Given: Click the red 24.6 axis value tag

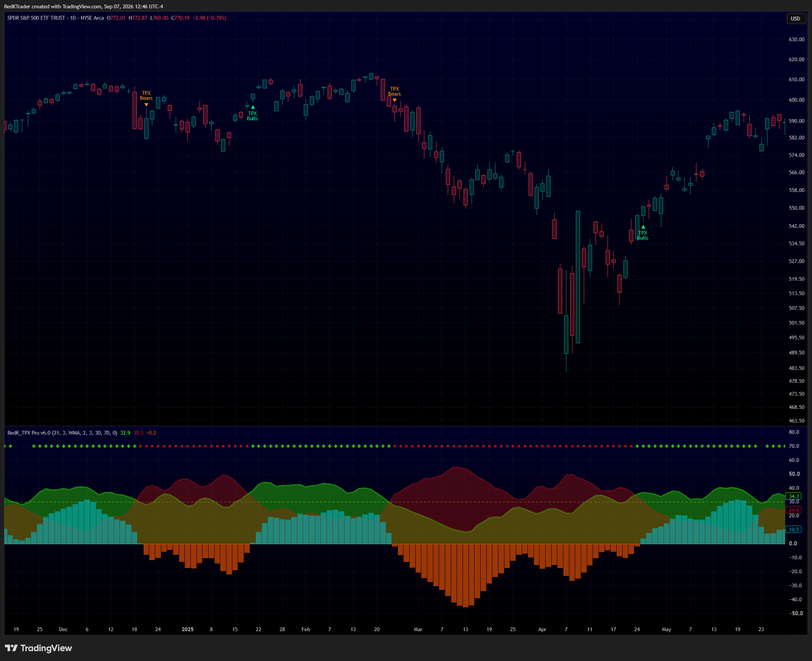Looking at the screenshot, I should click(794, 509).
